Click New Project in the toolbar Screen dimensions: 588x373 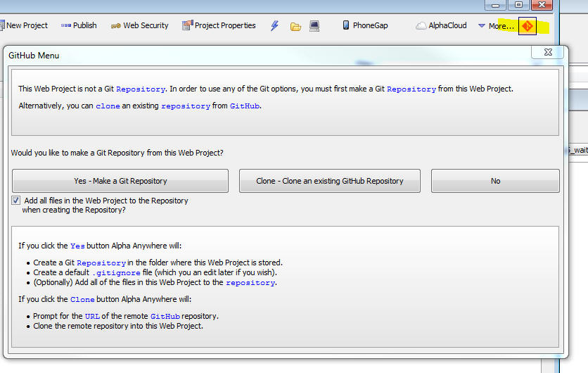[24, 25]
